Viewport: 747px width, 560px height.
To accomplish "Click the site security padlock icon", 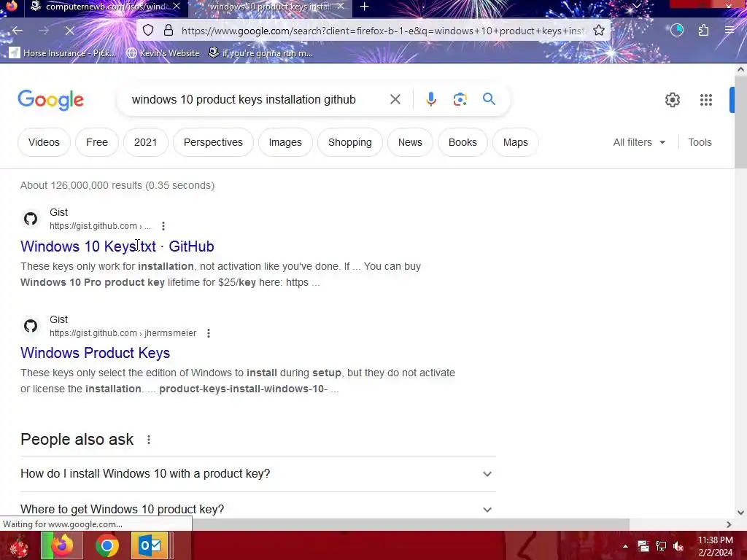I will [169, 31].
